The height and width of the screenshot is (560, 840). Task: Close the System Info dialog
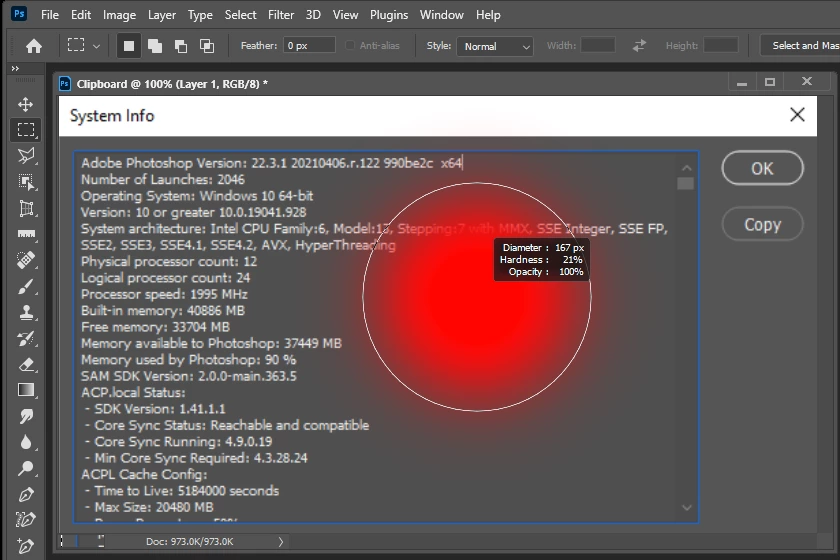click(797, 115)
